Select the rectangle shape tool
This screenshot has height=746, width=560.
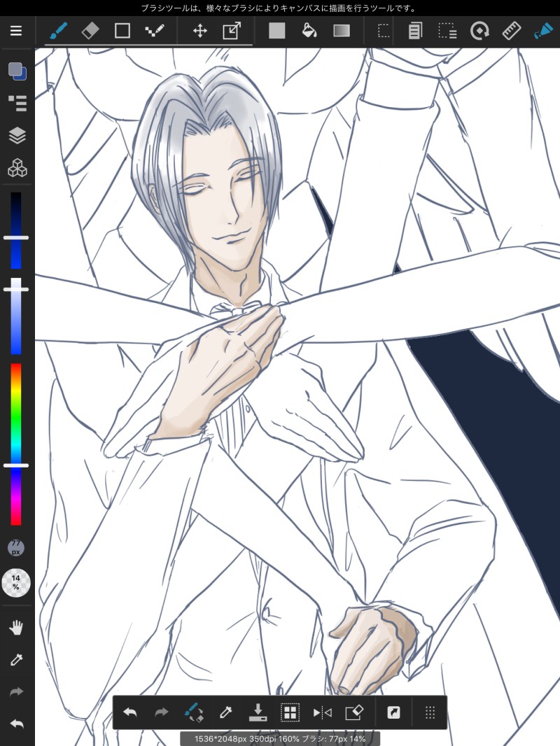(x=122, y=31)
